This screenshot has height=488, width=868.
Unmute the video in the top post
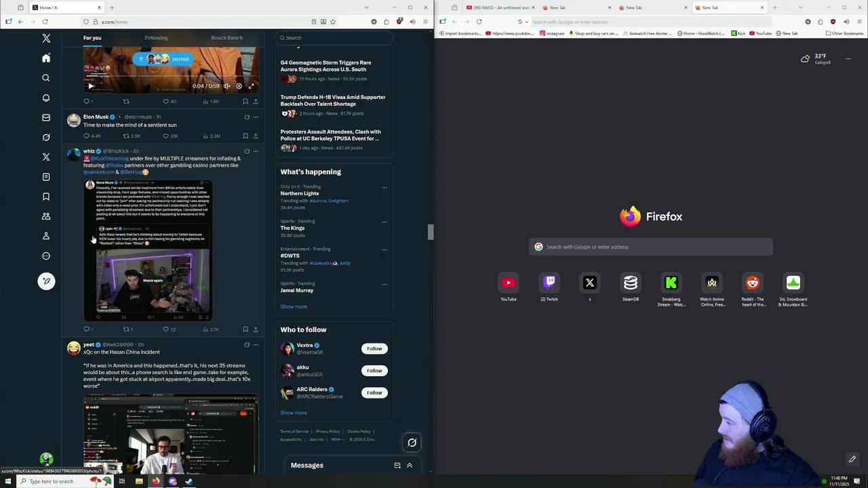pos(227,86)
